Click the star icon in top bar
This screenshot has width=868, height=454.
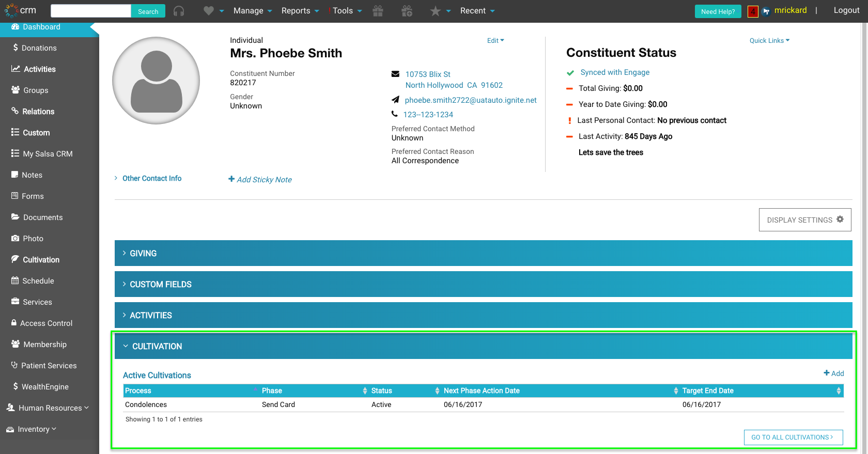[436, 11]
